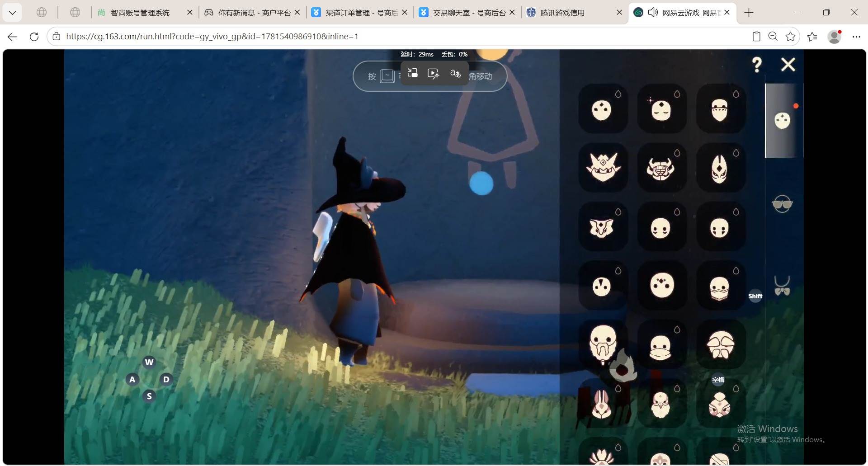Pick the grumpy mustache mask

[721, 344]
